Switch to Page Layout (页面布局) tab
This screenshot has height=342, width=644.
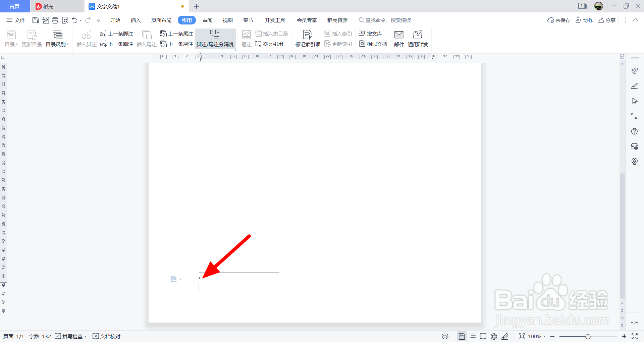point(161,20)
